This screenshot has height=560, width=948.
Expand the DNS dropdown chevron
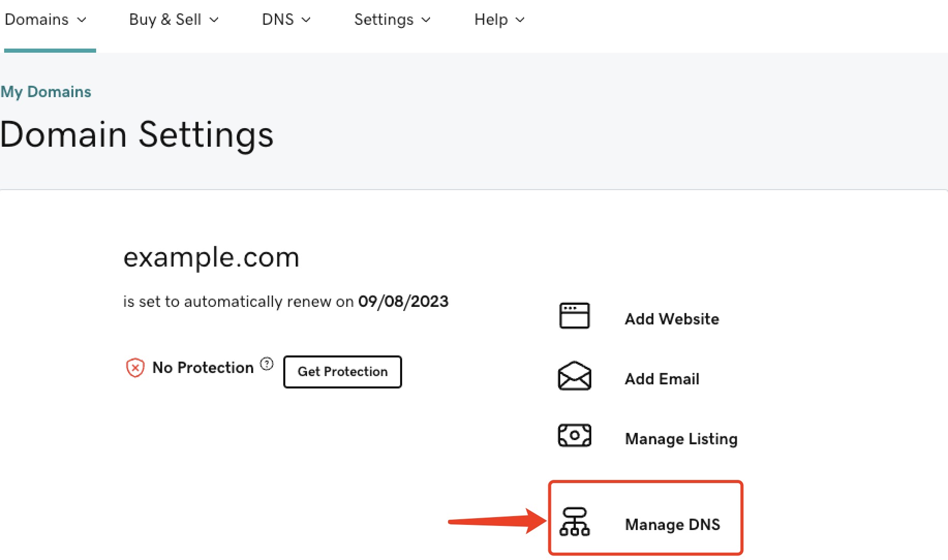coord(306,20)
